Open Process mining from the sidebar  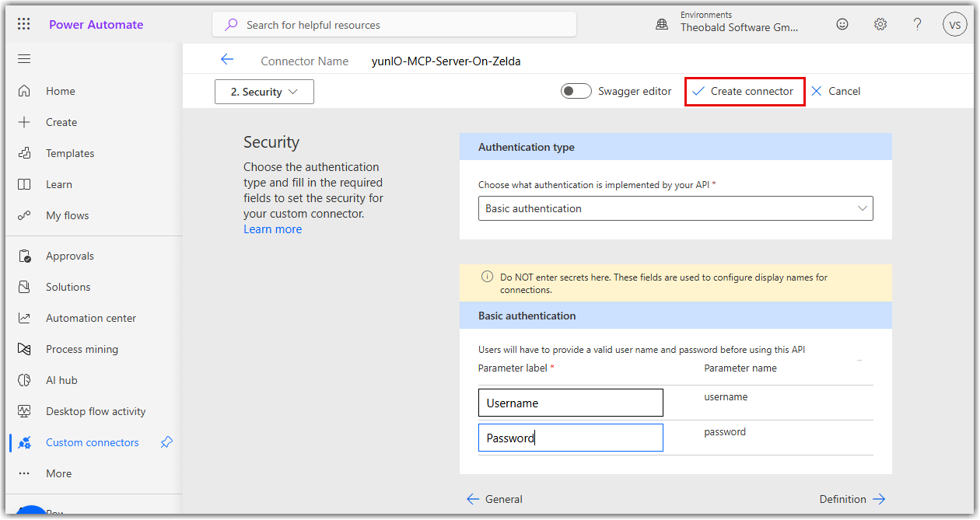point(82,349)
